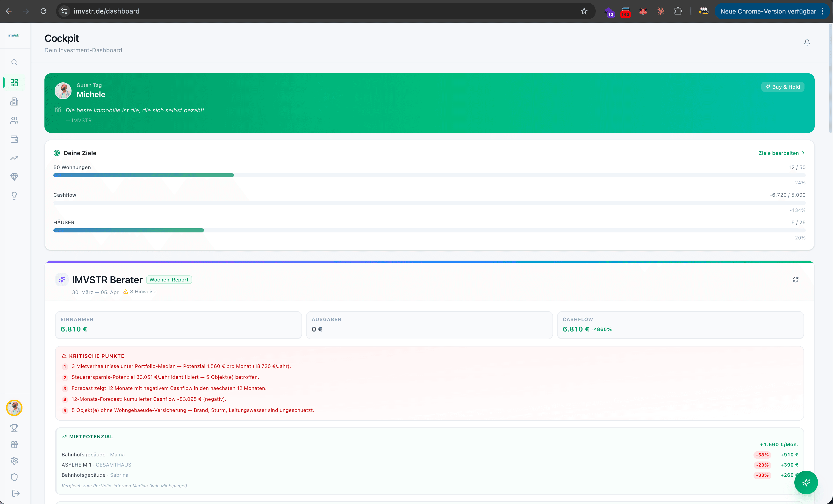Open the notifications bell
The width and height of the screenshot is (833, 504).
coord(807,43)
